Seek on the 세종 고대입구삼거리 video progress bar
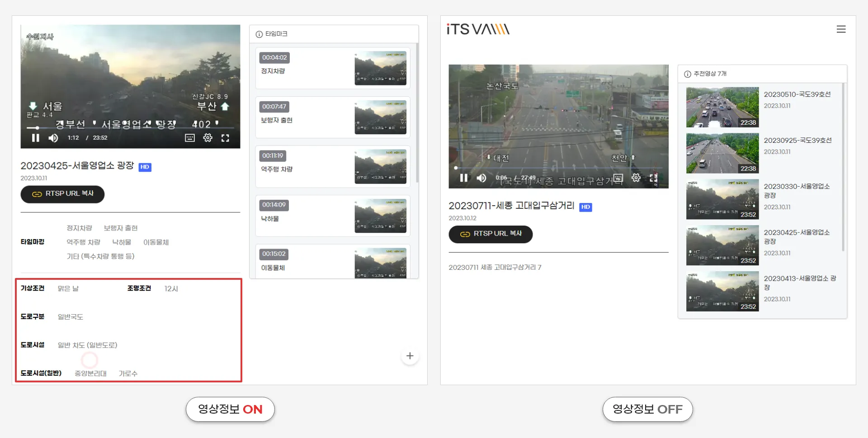Viewport: 868px width, 438px height. click(558, 168)
